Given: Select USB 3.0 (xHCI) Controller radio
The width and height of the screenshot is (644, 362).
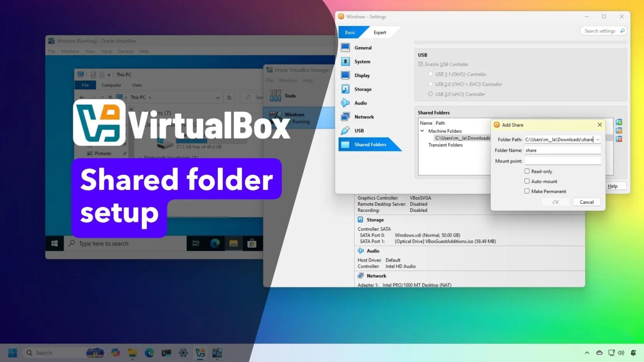Looking at the screenshot, I should tap(430, 94).
